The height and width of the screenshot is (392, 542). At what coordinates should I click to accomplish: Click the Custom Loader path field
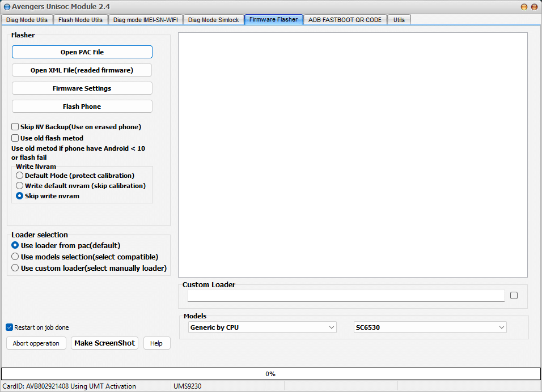(346, 296)
